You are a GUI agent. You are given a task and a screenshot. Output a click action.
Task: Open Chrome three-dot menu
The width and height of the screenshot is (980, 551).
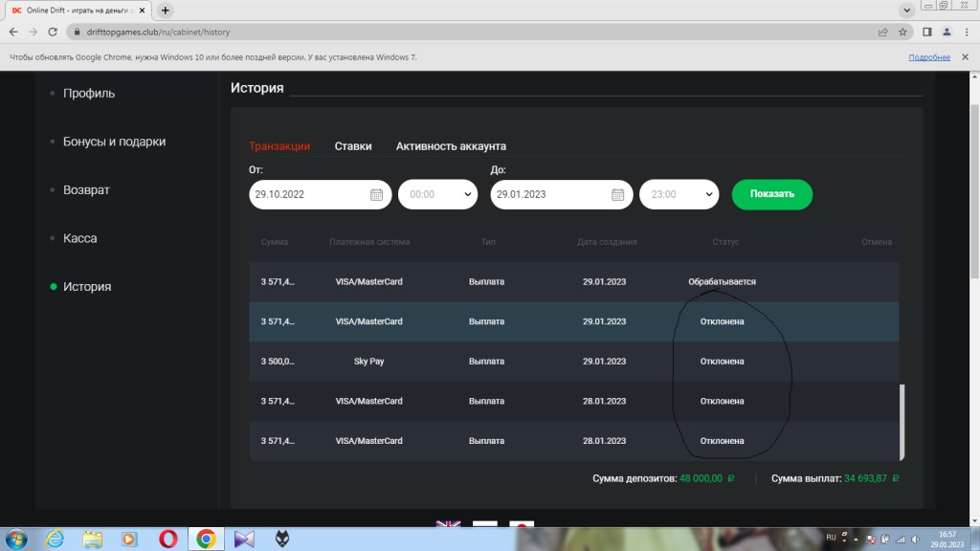coord(967,32)
